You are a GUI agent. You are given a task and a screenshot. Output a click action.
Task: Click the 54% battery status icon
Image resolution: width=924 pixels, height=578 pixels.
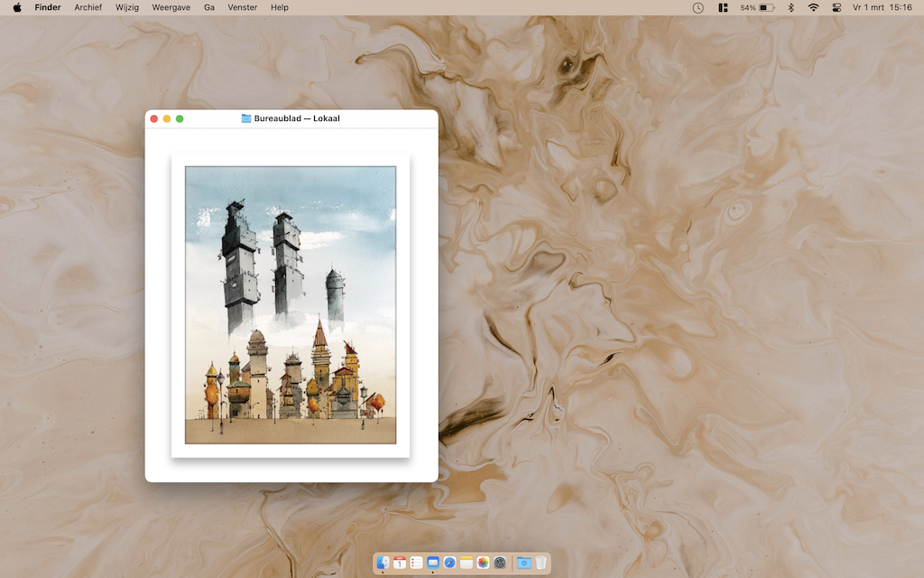(757, 7)
